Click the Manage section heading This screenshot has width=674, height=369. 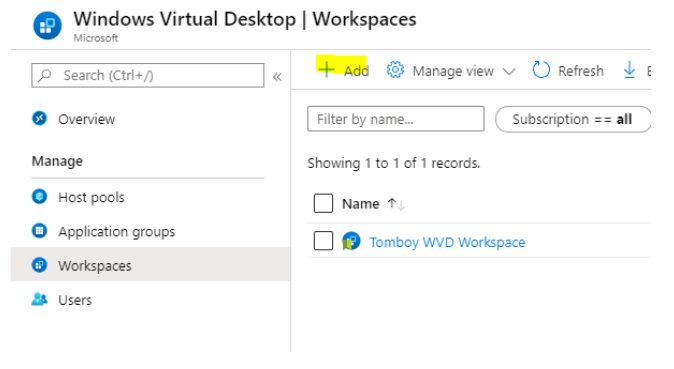pyautogui.click(x=57, y=161)
